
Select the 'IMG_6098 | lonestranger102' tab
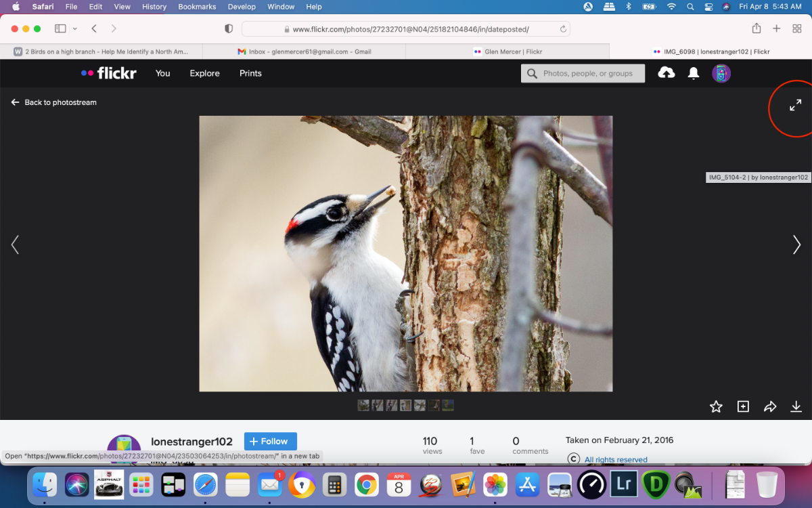710,51
